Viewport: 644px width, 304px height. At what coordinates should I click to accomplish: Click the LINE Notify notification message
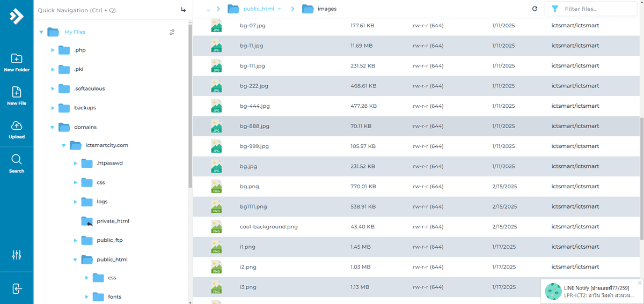(x=599, y=292)
